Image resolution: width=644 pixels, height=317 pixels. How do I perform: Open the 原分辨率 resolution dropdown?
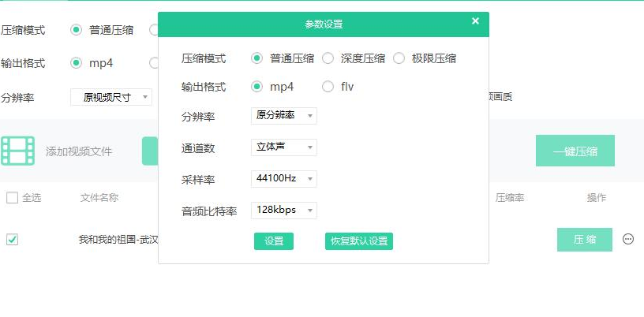284,116
